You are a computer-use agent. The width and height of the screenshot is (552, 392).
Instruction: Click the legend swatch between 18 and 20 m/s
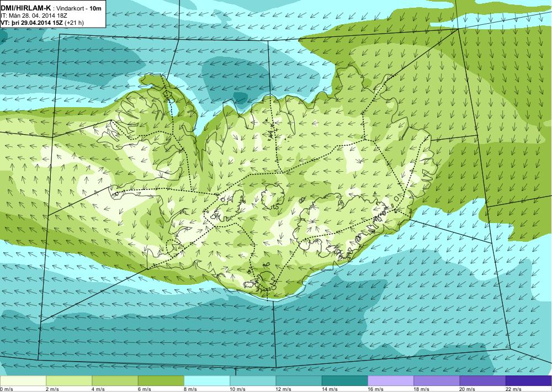click(437, 381)
